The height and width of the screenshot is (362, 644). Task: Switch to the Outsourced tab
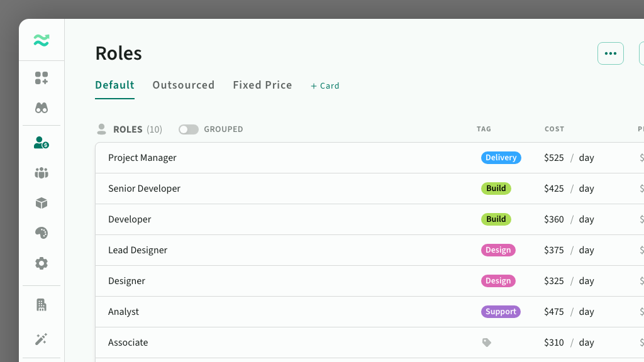pos(183,85)
